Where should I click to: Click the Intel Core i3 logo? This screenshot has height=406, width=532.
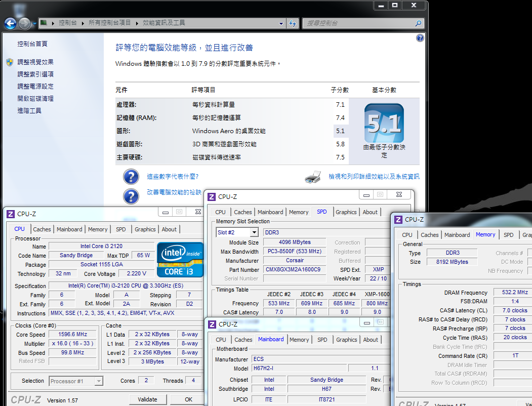click(180, 259)
